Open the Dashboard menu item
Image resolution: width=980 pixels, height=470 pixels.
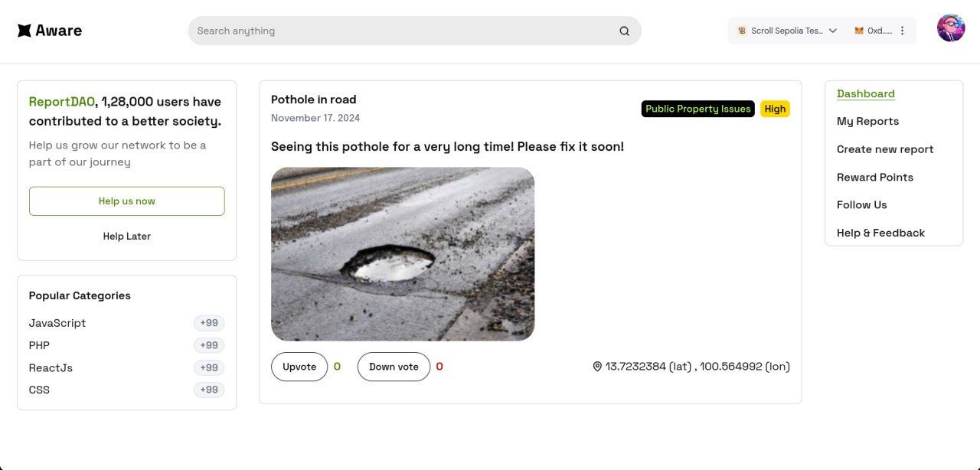pos(865,93)
